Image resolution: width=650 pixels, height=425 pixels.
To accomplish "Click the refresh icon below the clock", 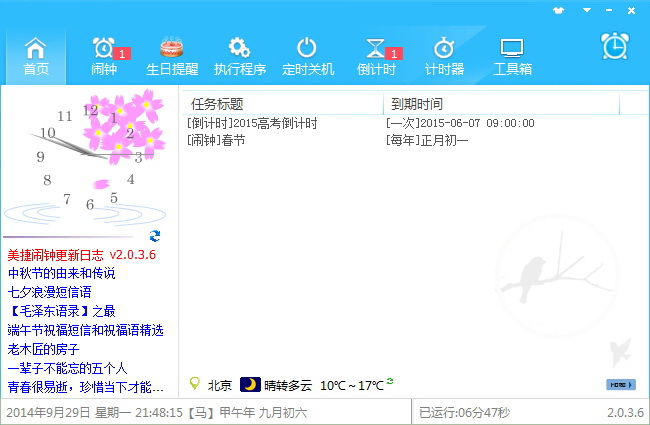I will 155,236.
